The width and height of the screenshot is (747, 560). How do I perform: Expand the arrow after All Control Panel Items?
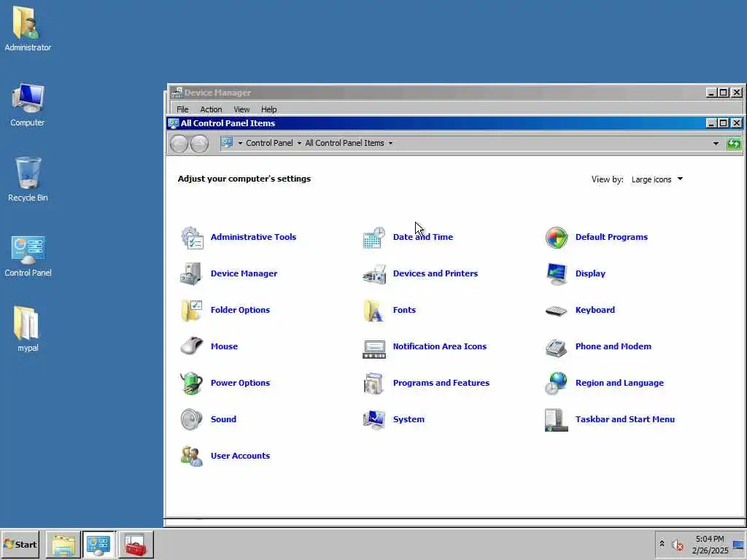[x=390, y=144]
